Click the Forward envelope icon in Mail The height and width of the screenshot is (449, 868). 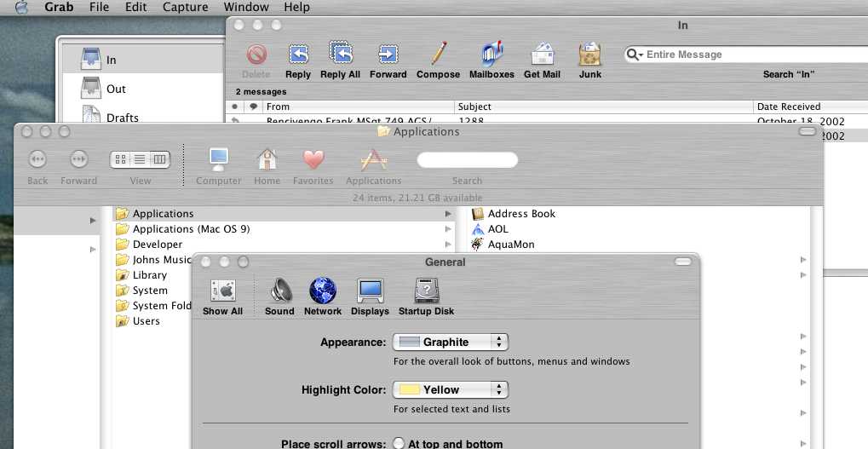388,55
